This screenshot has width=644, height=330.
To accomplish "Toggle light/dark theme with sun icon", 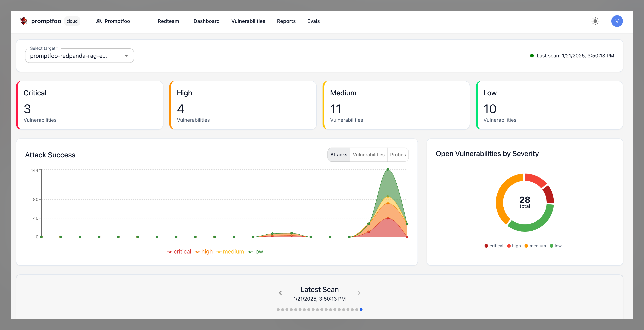I will [596, 21].
